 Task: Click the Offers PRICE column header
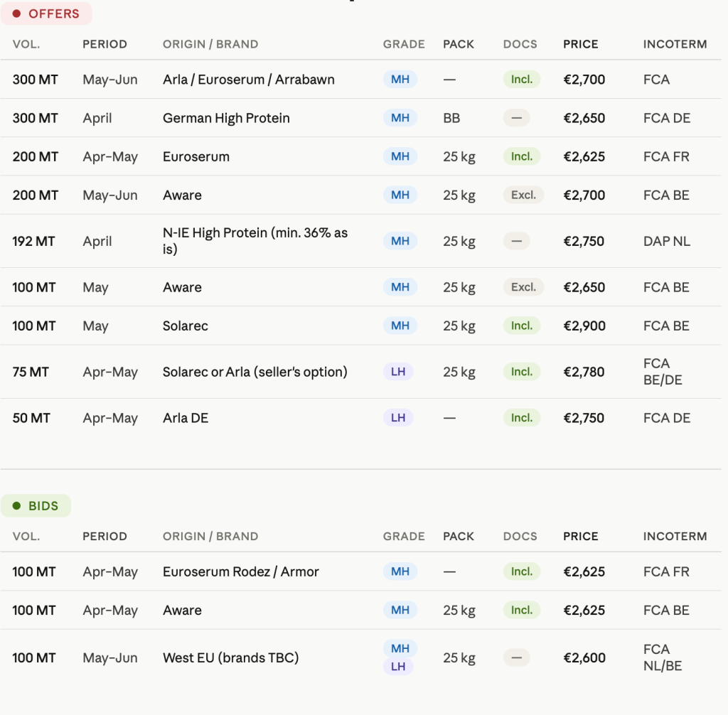pos(580,44)
